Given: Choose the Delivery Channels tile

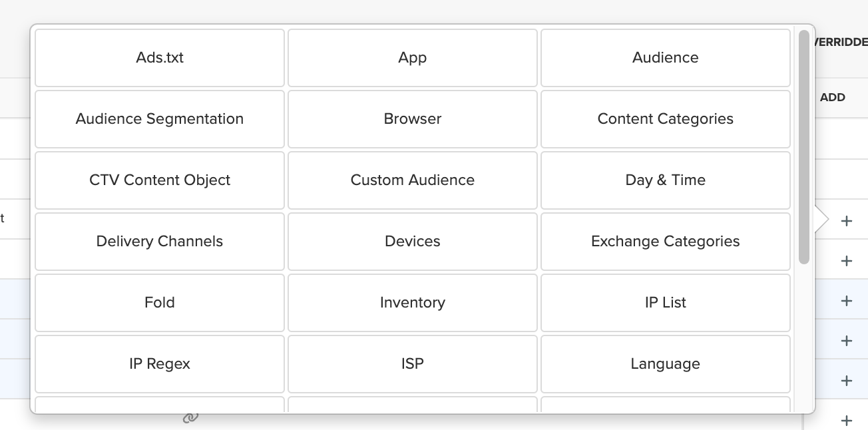Looking at the screenshot, I should [x=160, y=242].
